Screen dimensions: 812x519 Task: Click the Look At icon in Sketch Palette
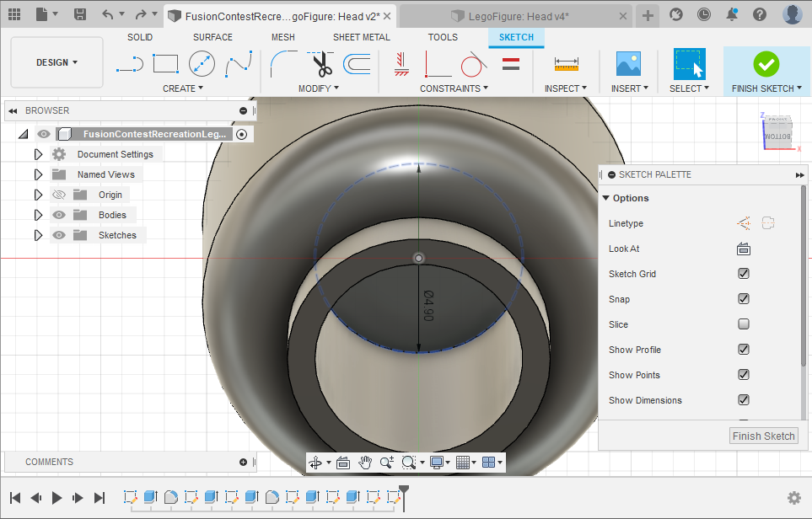tap(744, 249)
